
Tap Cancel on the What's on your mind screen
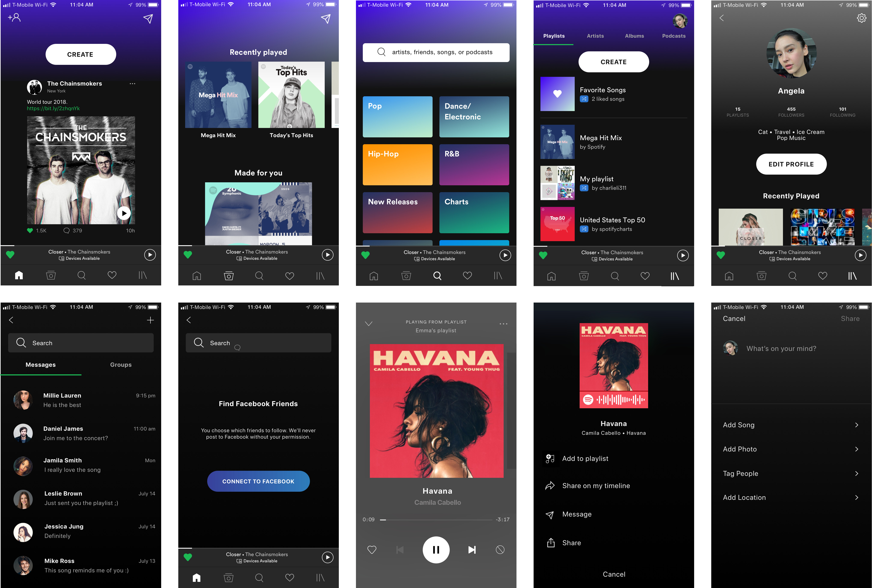734,319
